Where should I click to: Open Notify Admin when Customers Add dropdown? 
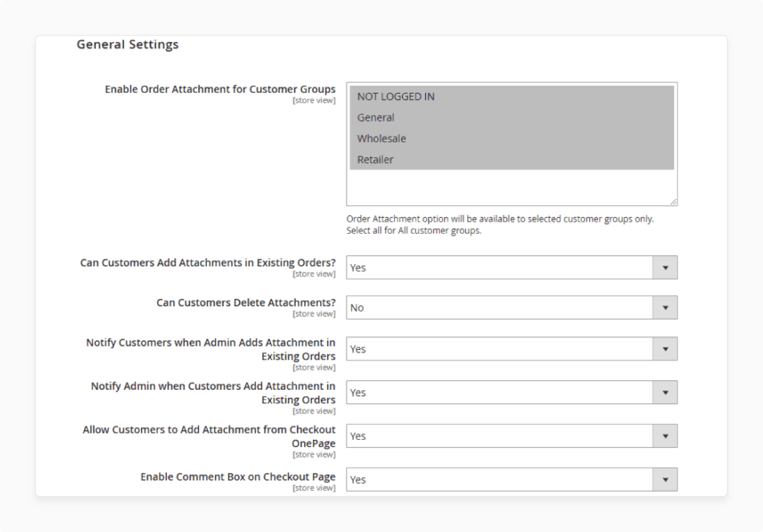pyautogui.click(x=512, y=392)
